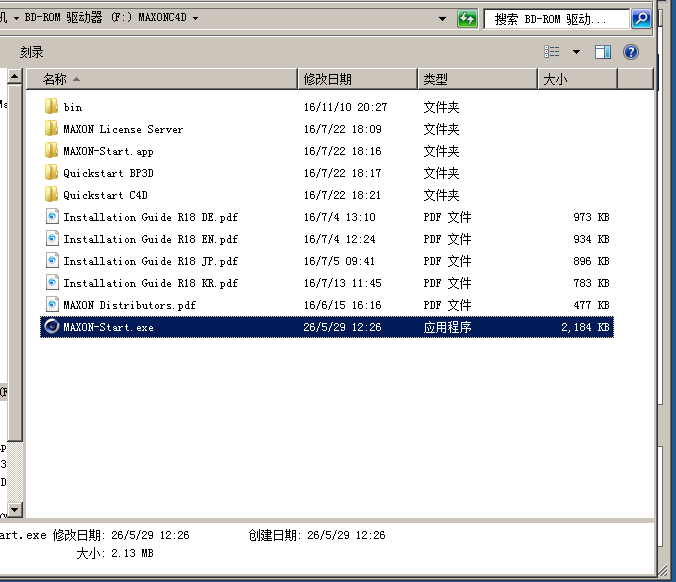Screen dimensions: 676x582
Task: Select the Installation Guide R18 EN.pdf icon
Action: coord(52,239)
